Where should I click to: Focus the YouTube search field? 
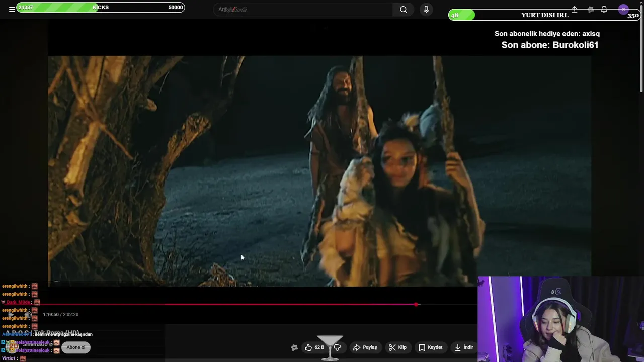(x=304, y=10)
